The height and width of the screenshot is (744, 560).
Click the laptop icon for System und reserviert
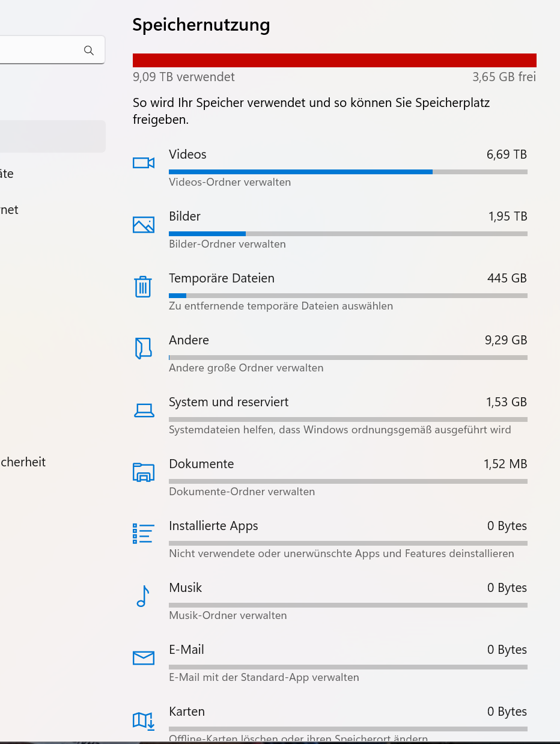click(143, 410)
